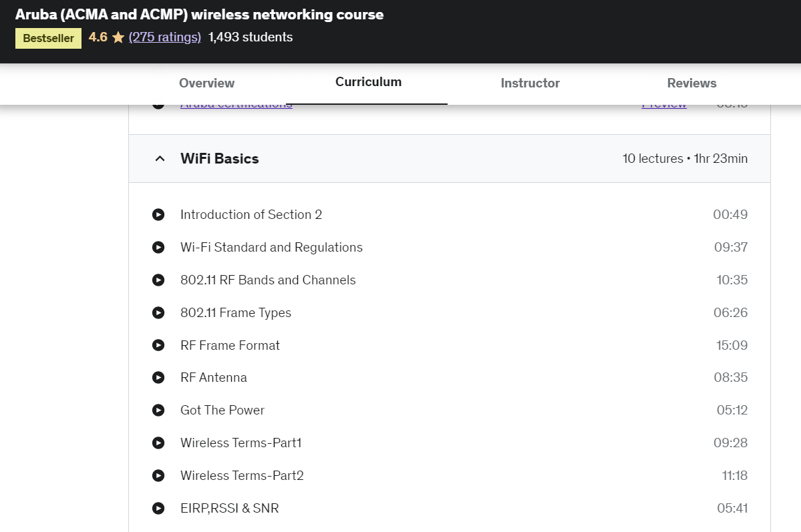Click the 10:35 duration
Screen dimensions: 801x532
(732, 280)
